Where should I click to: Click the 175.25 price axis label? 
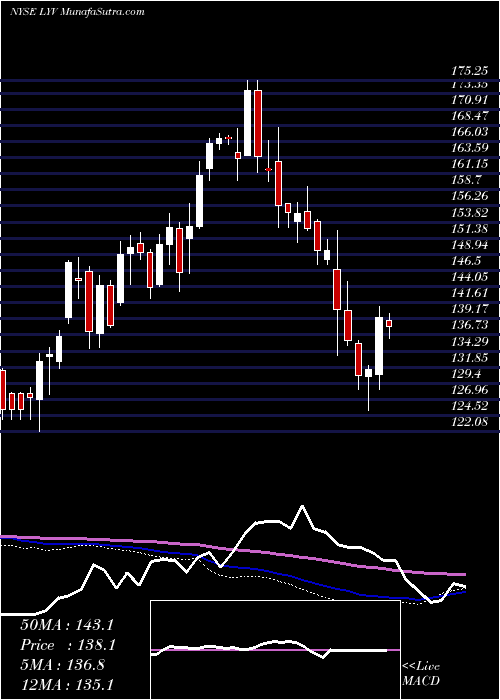click(x=469, y=71)
